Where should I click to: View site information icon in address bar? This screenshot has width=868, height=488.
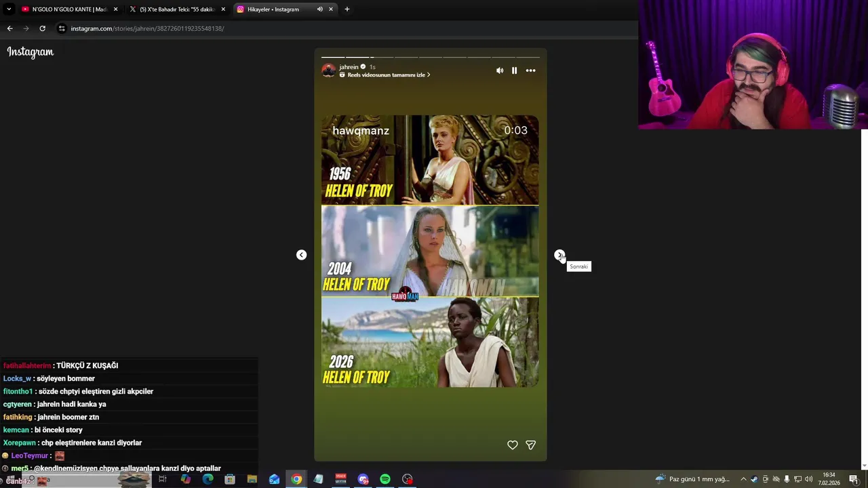(62, 28)
